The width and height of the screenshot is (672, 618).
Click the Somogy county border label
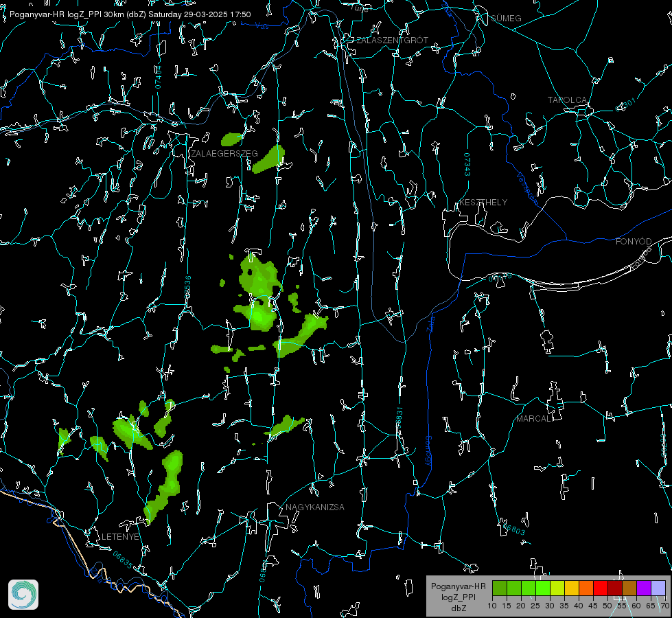click(x=428, y=451)
